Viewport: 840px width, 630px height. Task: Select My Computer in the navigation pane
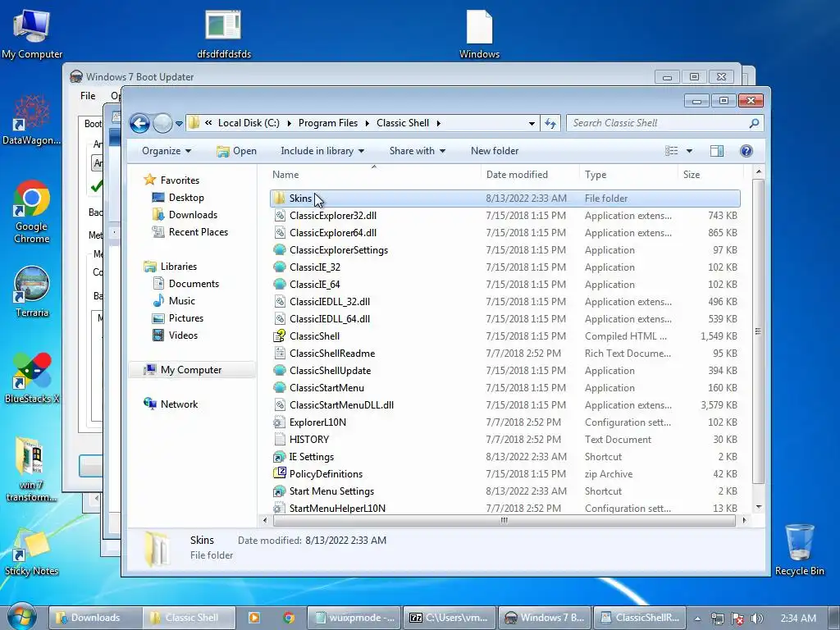tap(190, 370)
